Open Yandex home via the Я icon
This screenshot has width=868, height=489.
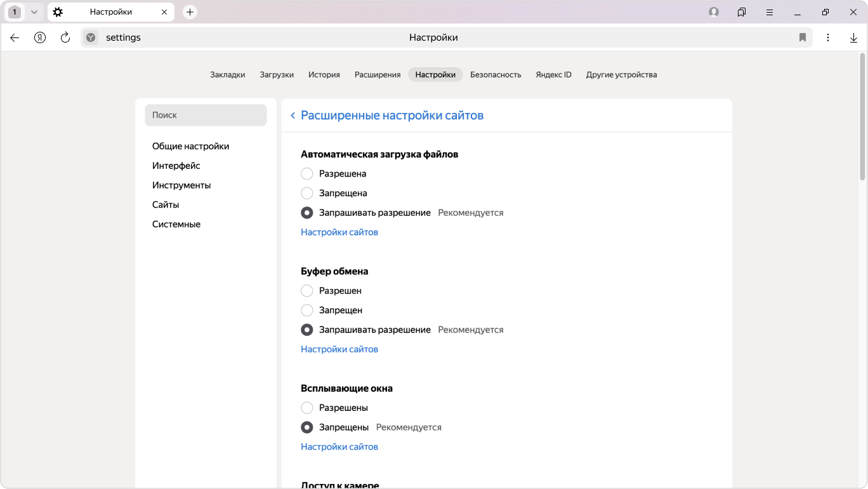pos(40,38)
